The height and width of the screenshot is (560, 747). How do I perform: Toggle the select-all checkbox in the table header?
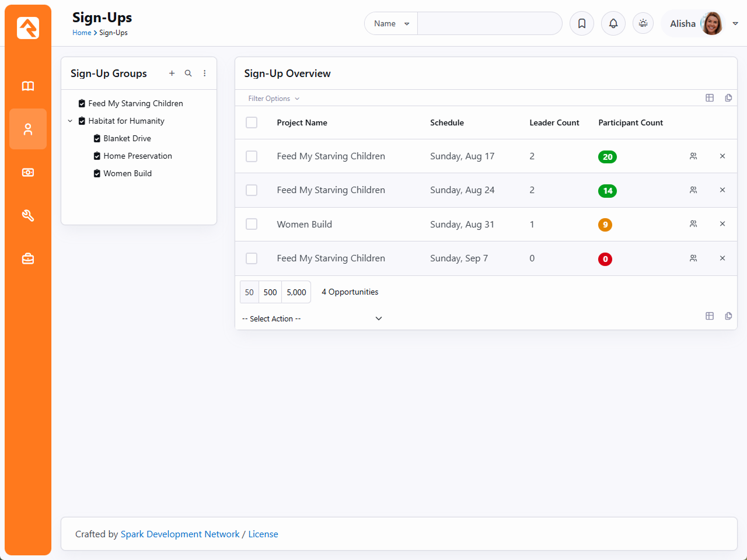[252, 123]
